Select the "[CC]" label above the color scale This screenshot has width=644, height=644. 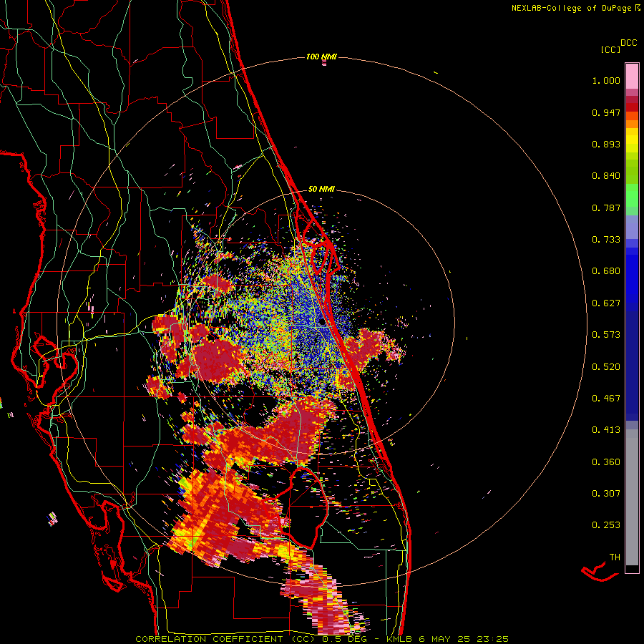(x=611, y=49)
